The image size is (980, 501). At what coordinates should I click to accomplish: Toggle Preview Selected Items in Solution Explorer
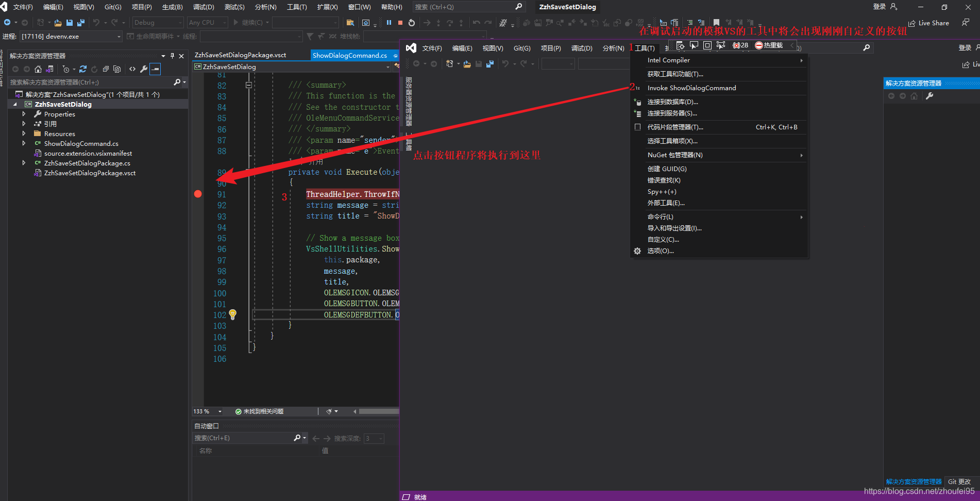tap(155, 69)
